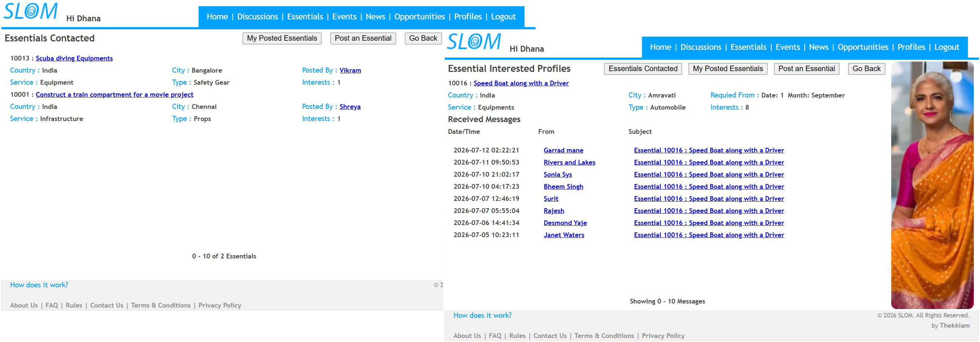Open FAQ in the Essentials Contacted page footer
Viewport: 980px width, 342px height.
coord(52,305)
